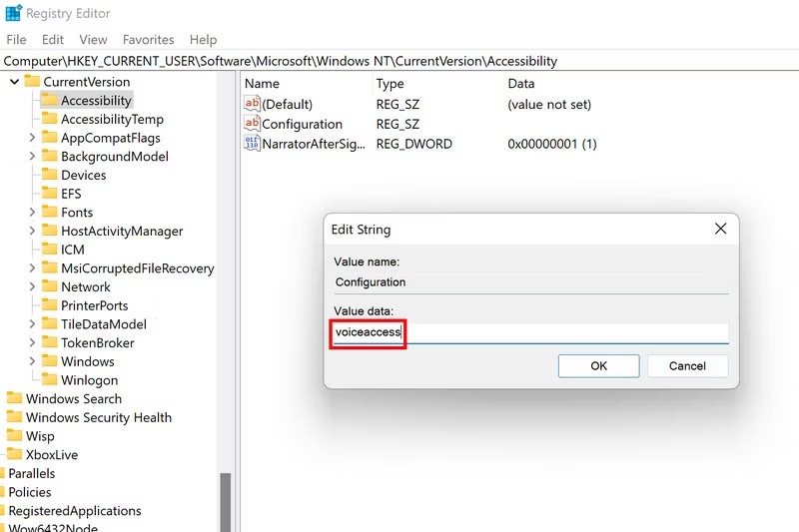Click the (Default) string value icon

coord(253,104)
